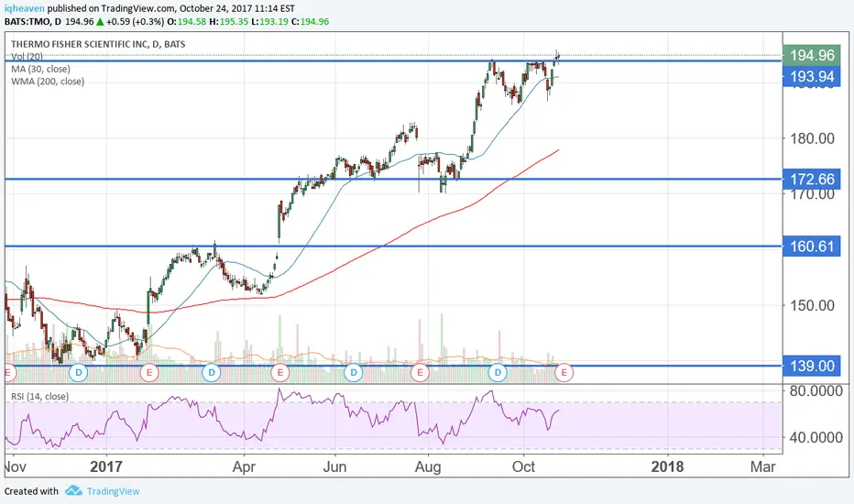The height and width of the screenshot is (504, 854).
Task: Follow the TradingView link at the bottom
Action: coord(113,491)
